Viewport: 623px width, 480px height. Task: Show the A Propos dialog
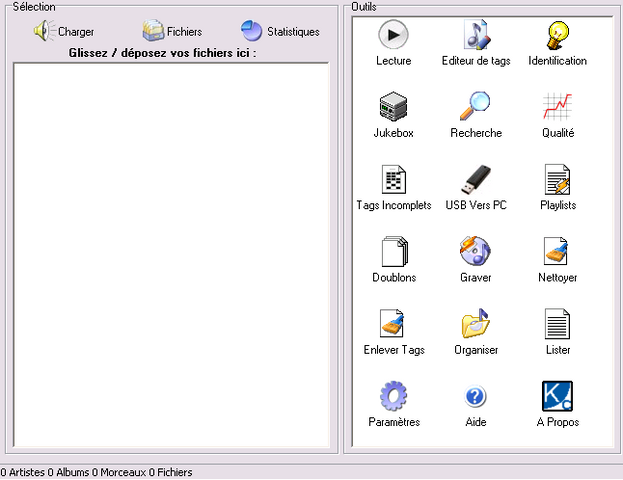[x=558, y=404]
